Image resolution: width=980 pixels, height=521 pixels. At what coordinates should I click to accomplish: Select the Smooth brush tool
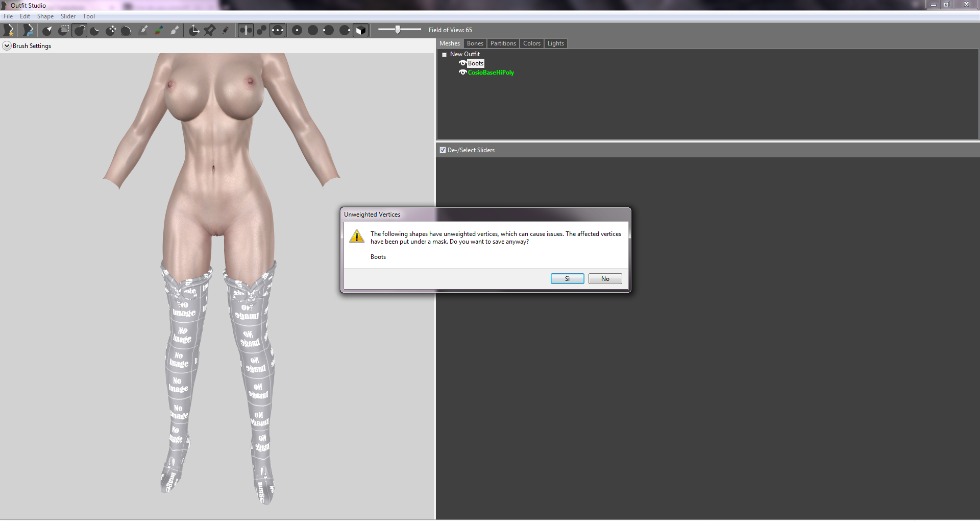click(x=127, y=30)
